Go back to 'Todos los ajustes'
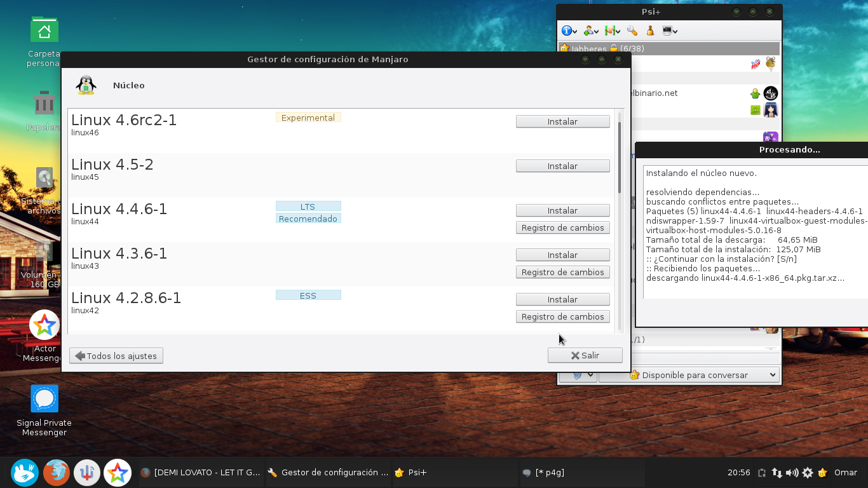The image size is (868, 488). (116, 356)
